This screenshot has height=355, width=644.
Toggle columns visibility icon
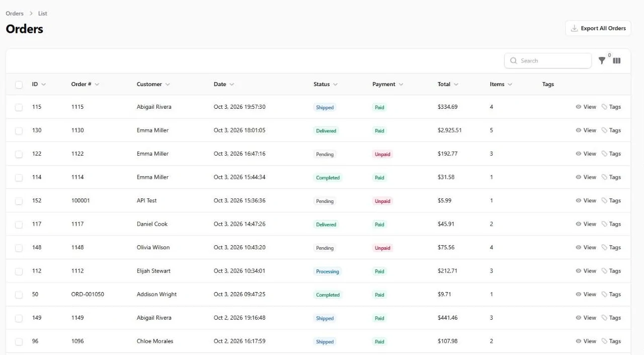(x=617, y=60)
